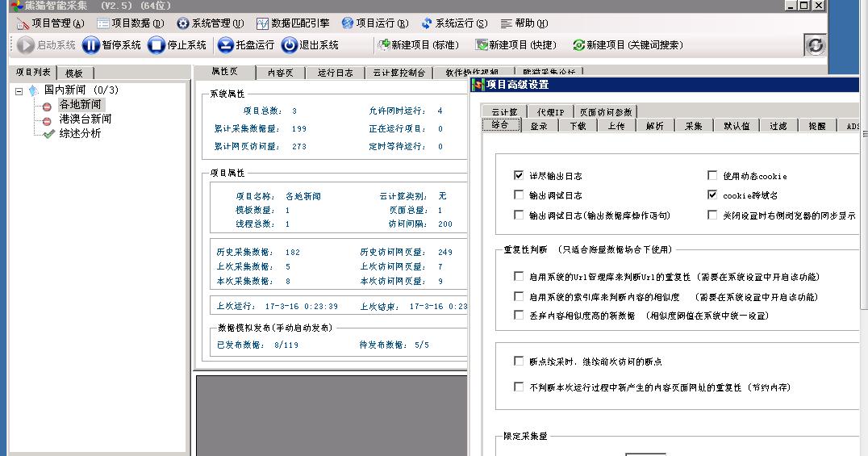Select 港澳台新闻 in project tree
The image size is (868, 456).
click(x=85, y=119)
